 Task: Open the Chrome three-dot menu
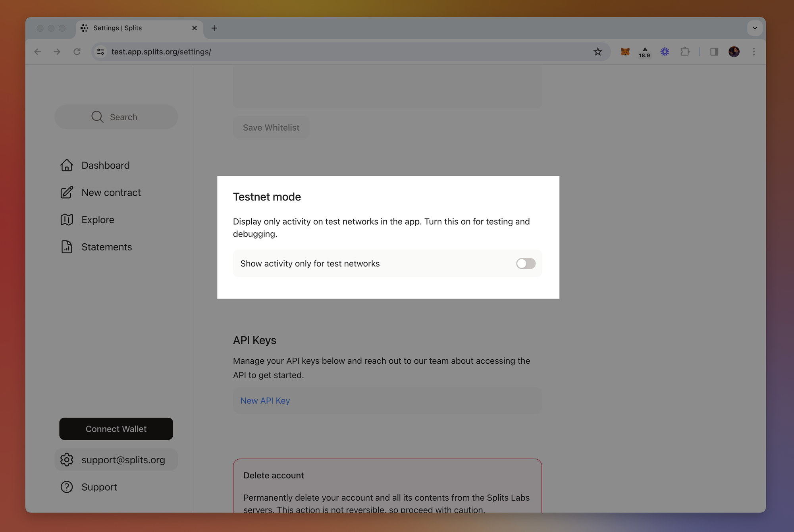pyautogui.click(x=754, y=52)
